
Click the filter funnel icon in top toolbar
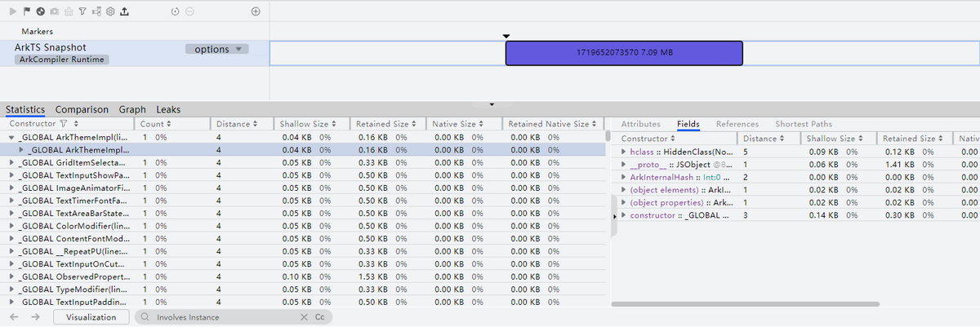click(x=82, y=11)
